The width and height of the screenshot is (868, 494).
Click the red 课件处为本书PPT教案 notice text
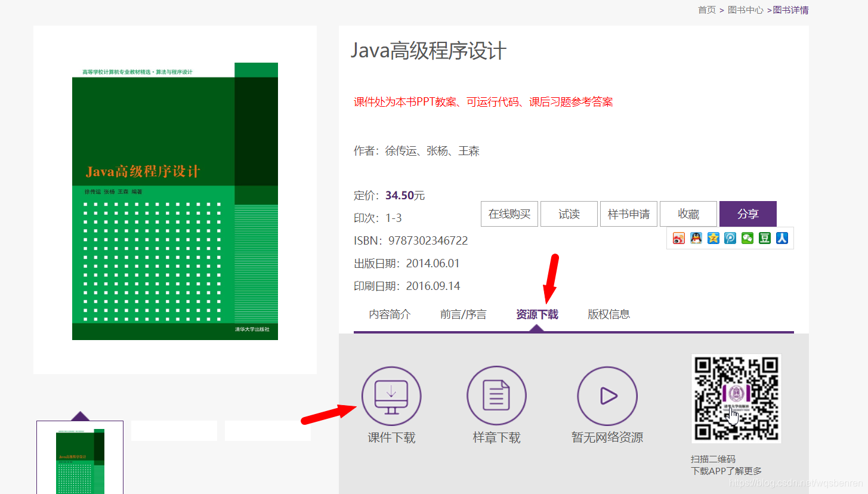[x=483, y=101]
